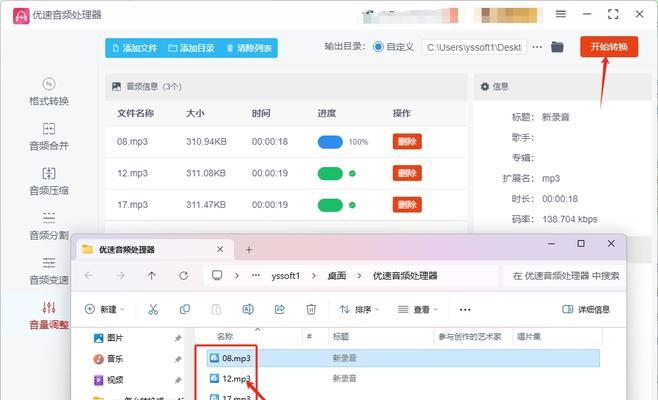Click 桌面 in the breadcrumb path
This screenshot has width=658, height=400.
(x=337, y=276)
